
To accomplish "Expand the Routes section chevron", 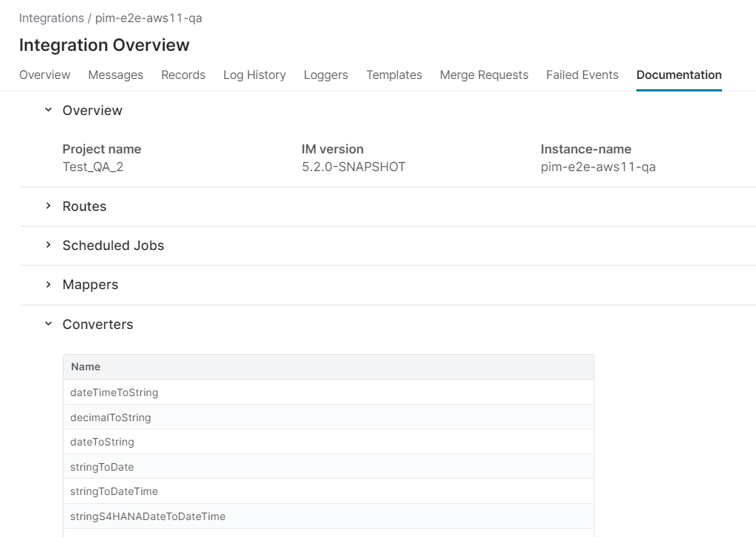I will pyautogui.click(x=49, y=207).
